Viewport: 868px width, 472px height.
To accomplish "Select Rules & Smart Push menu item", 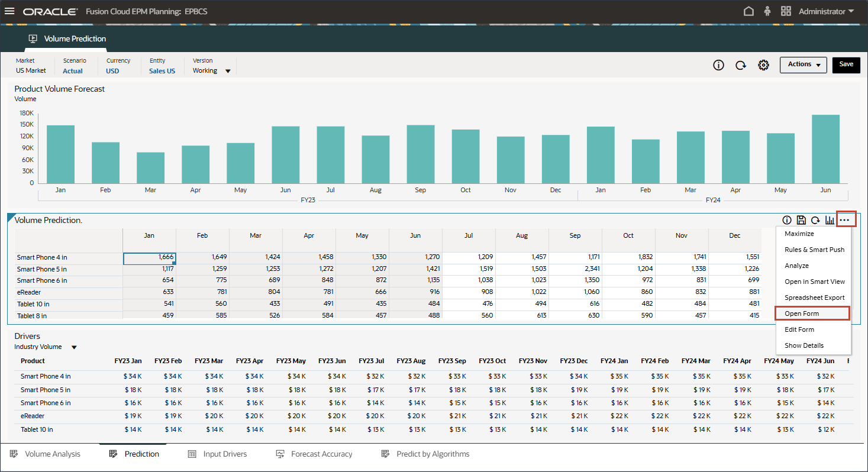I will click(x=813, y=250).
